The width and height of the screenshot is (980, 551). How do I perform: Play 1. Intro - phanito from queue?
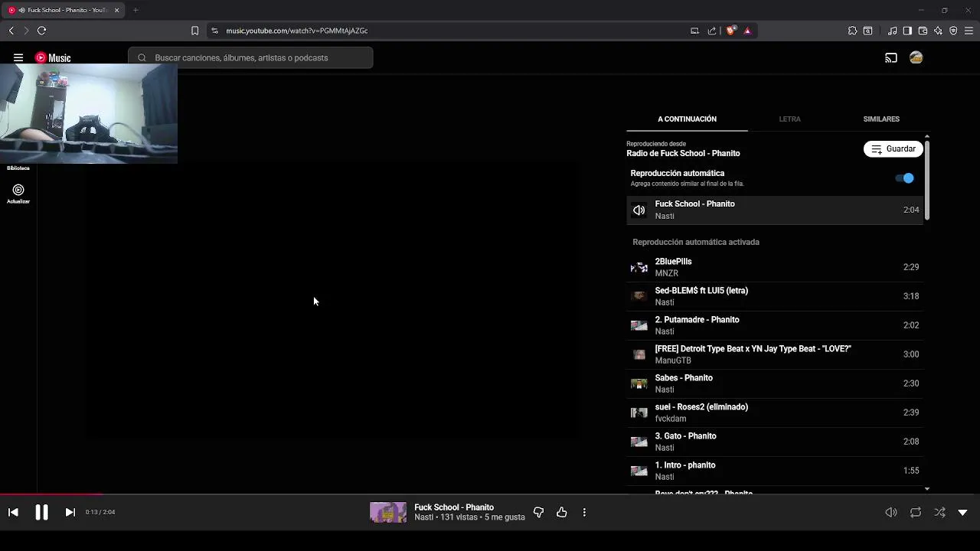775,471
